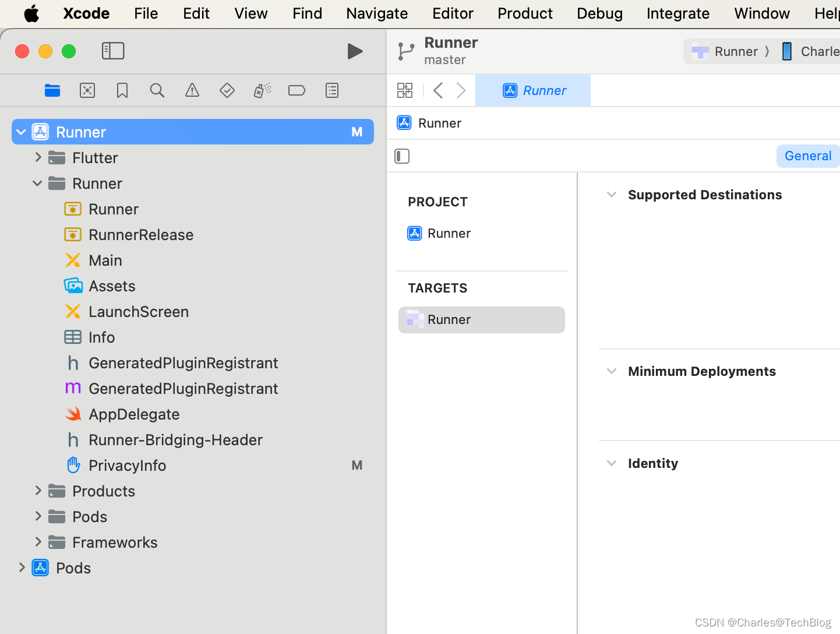840x634 pixels.
Task: Select the General tab
Action: tap(808, 156)
